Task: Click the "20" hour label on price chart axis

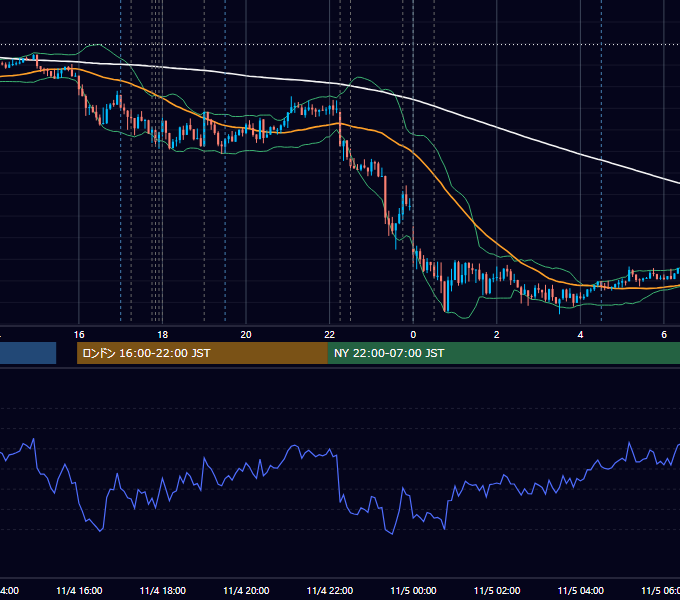Action: [x=246, y=335]
